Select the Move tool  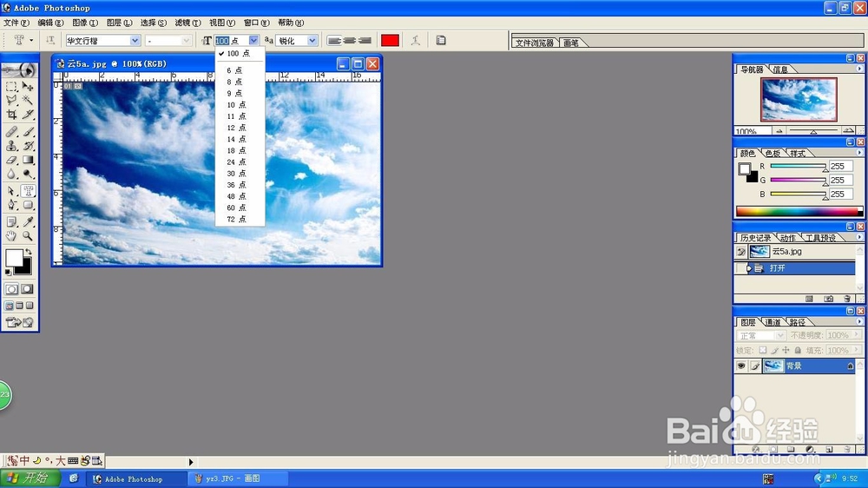coord(28,87)
